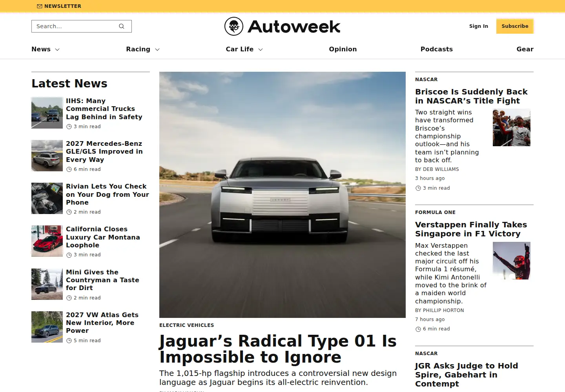Image resolution: width=565 pixels, height=392 pixels.
Task: Open the Autoweek logo homepage link
Action: (282, 26)
